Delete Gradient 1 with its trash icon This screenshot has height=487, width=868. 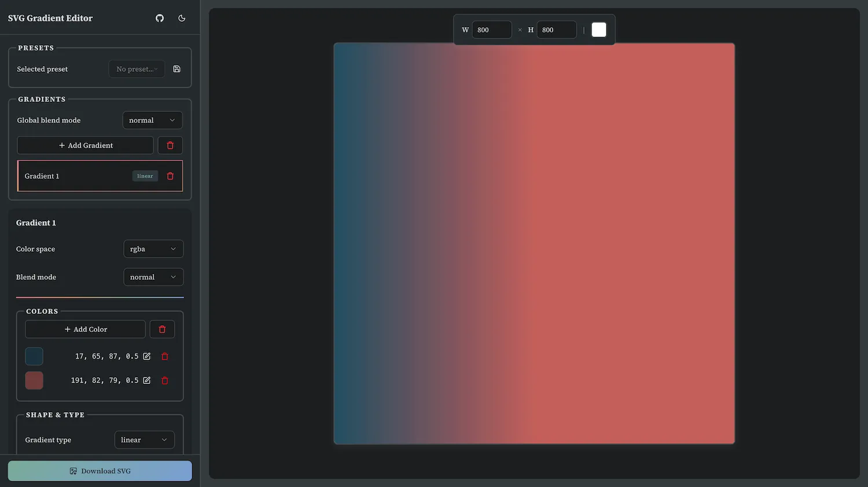pyautogui.click(x=170, y=175)
